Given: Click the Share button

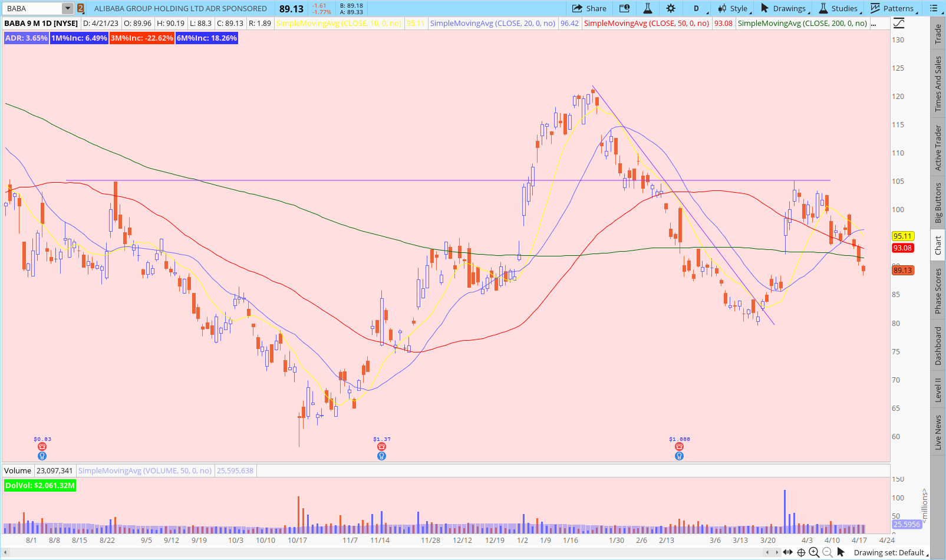Looking at the screenshot, I should pyautogui.click(x=589, y=8).
